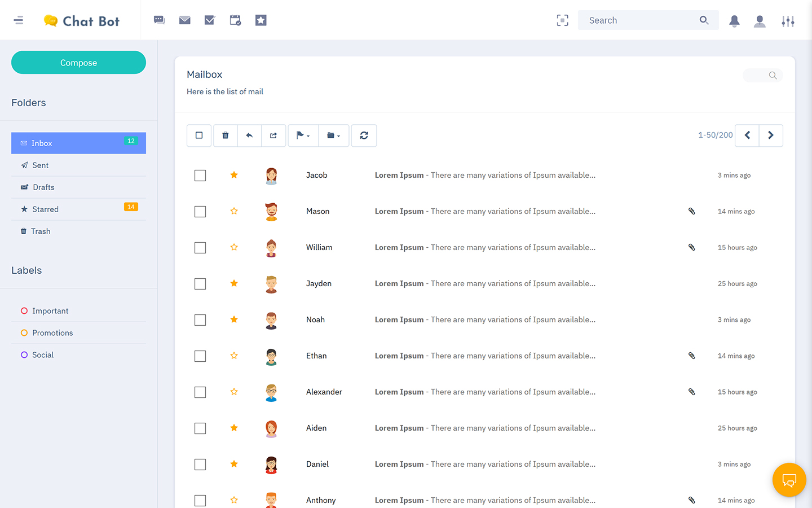Click the forward/share icon in mail toolbar
The image size is (812, 508).
pyautogui.click(x=273, y=135)
